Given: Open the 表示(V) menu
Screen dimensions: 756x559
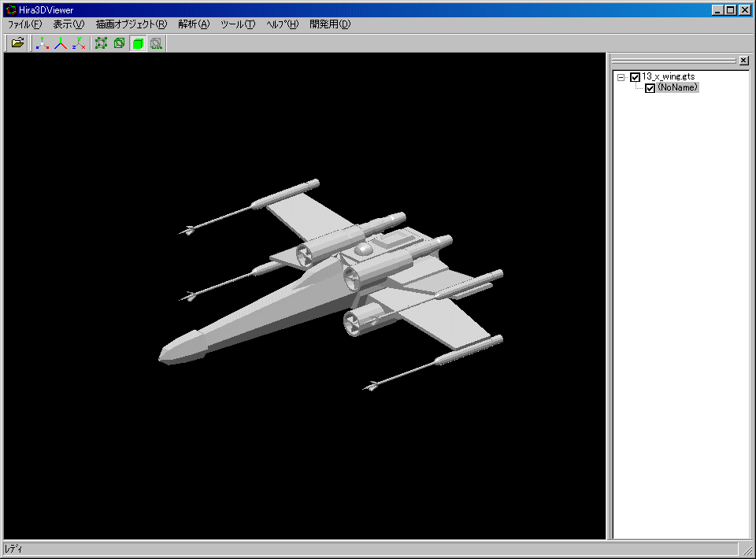Looking at the screenshot, I should tap(69, 24).
